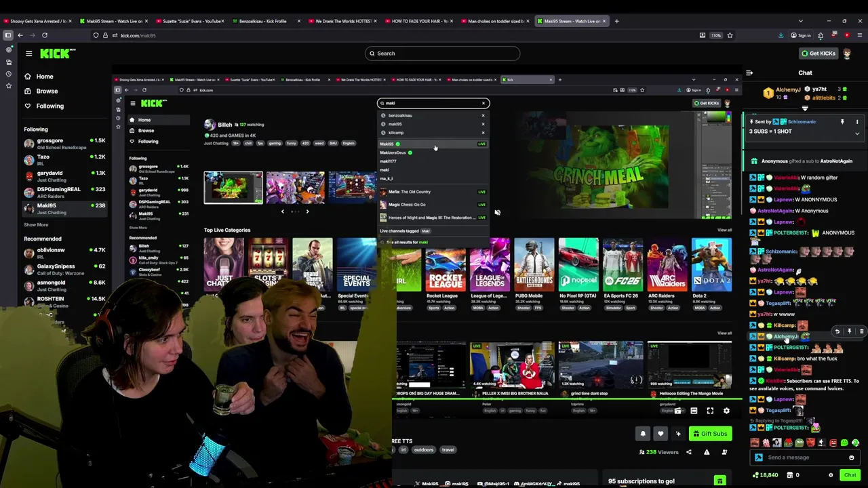Switch to Man chokes on toddler tab

pyautogui.click(x=496, y=21)
